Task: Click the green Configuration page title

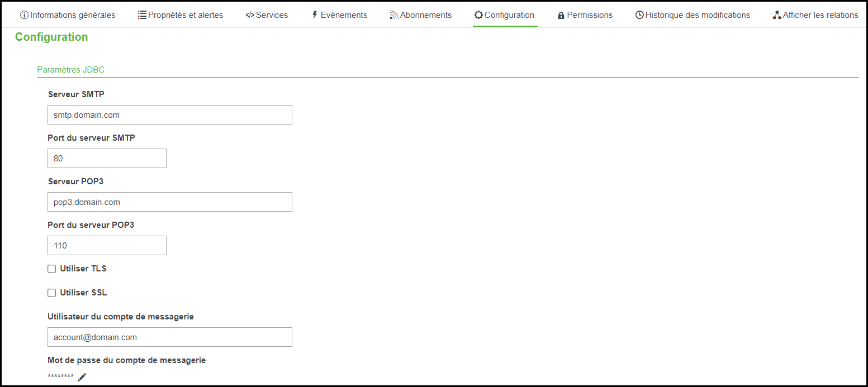Action: coord(51,37)
